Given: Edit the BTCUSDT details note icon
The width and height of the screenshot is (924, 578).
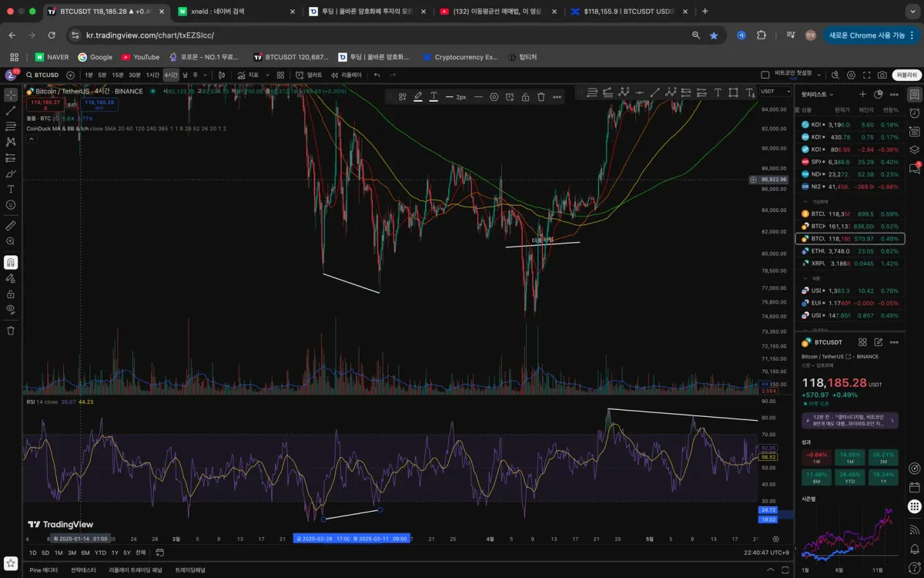Looking at the screenshot, I should click(x=879, y=342).
